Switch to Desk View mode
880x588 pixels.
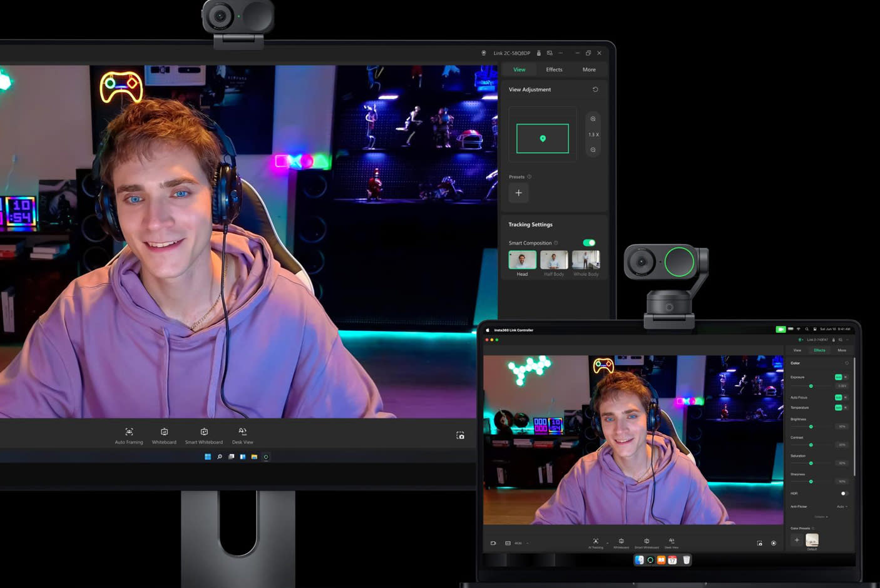[x=242, y=432]
